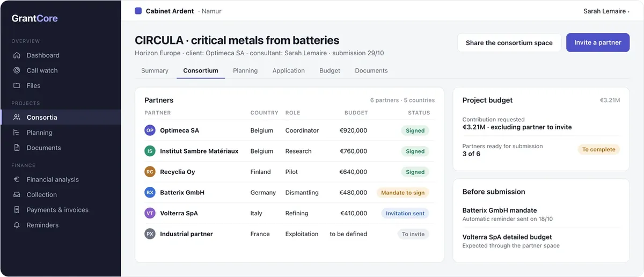
Task: Click the €920,000 budget cell
Action: point(353,130)
